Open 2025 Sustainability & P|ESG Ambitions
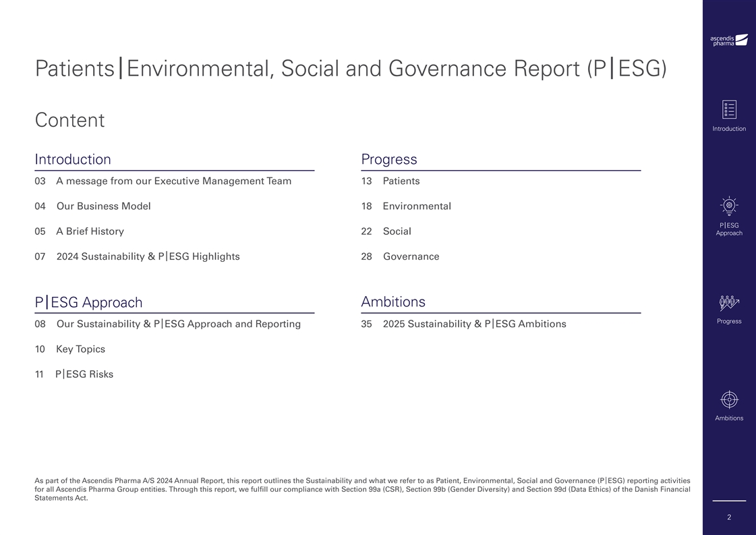The image size is (756, 535). point(474,324)
